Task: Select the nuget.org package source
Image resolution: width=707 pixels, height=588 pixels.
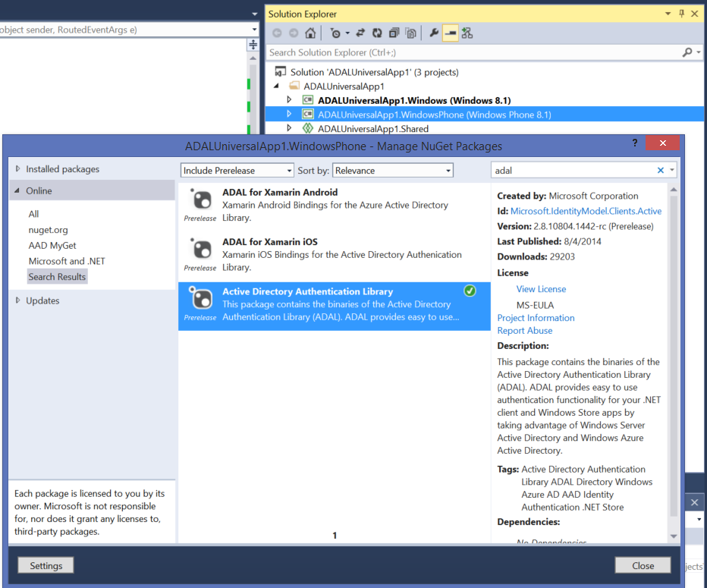Action: tap(49, 230)
